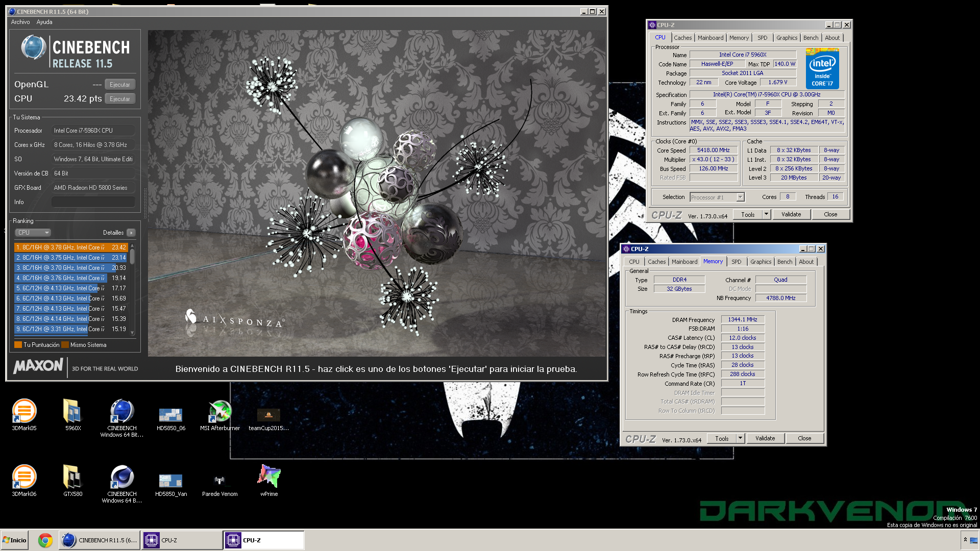Image resolution: width=980 pixels, height=551 pixels.
Task: Launch wPrime desktop shortcut
Action: coord(269,480)
